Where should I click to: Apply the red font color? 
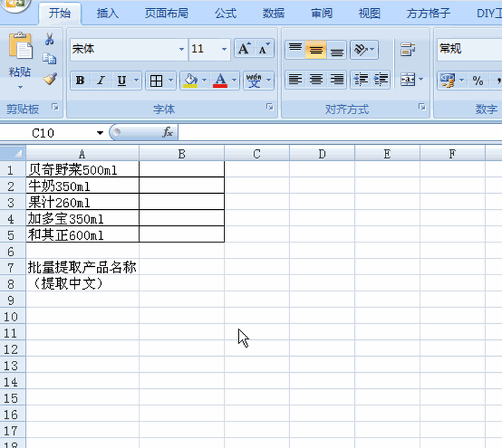220,81
